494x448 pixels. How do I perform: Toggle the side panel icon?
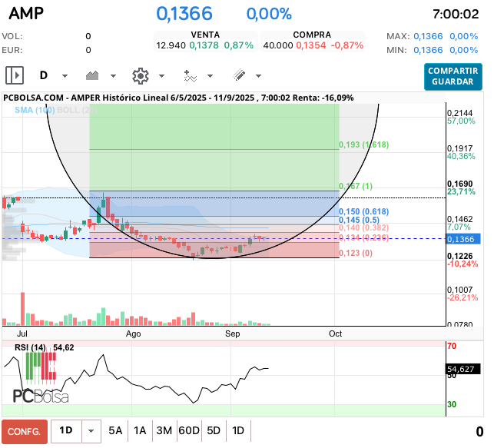(15, 75)
